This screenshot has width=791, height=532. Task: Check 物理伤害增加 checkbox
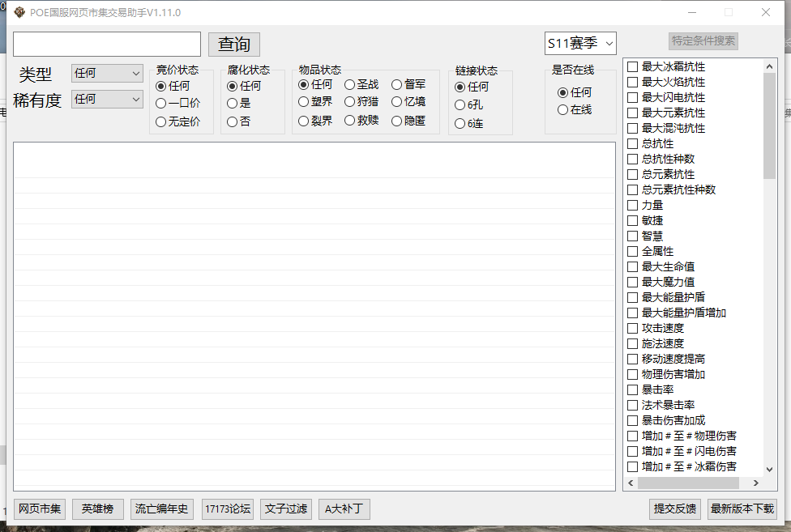pyautogui.click(x=633, y=374)
